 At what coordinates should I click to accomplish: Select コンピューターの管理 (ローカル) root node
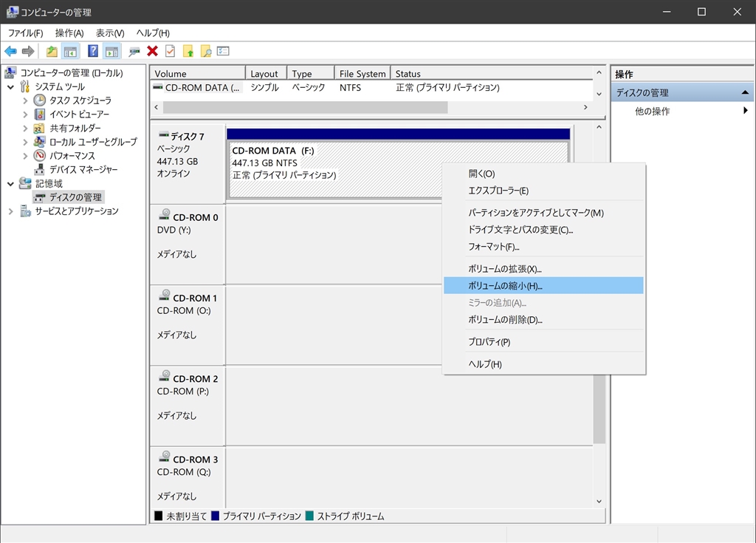72,73
